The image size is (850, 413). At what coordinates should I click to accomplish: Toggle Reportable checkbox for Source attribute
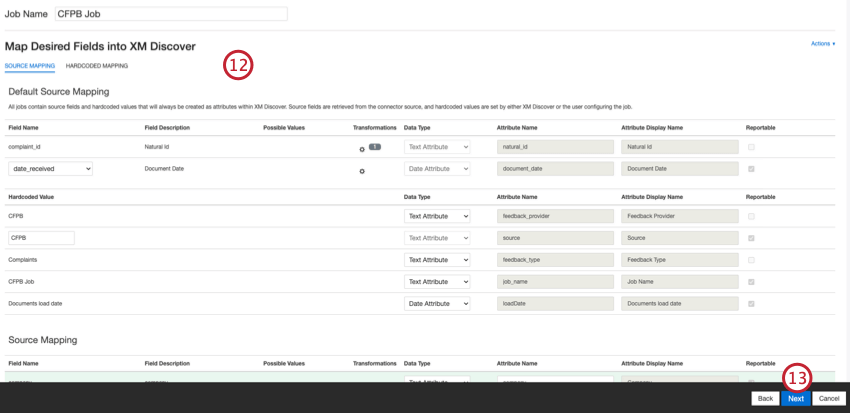[x=751, y=238]
